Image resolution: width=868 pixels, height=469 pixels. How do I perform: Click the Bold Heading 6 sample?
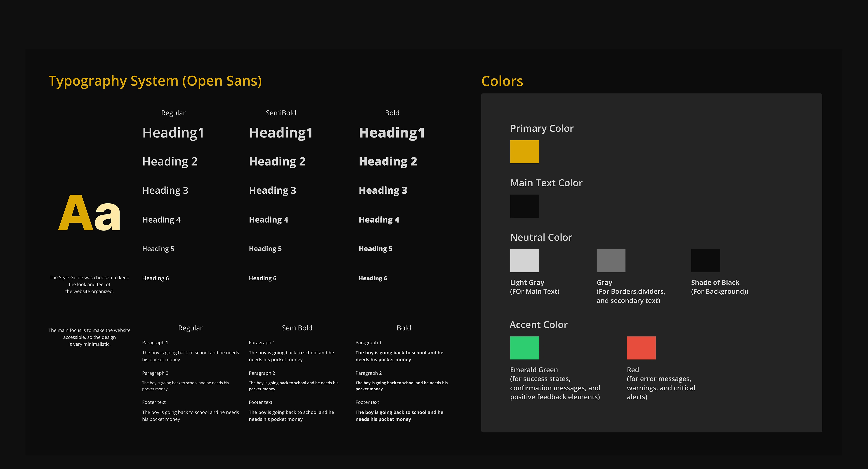[x=373, y=278]
